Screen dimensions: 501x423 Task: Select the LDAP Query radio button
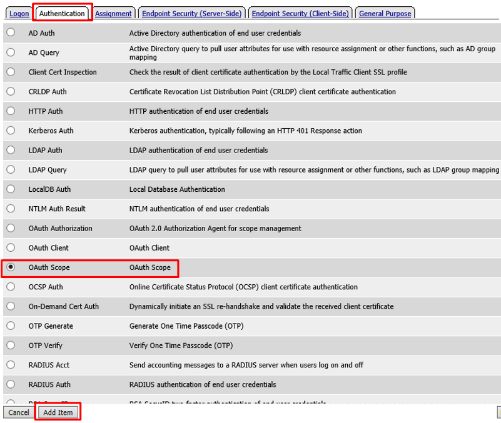(11, 169)
